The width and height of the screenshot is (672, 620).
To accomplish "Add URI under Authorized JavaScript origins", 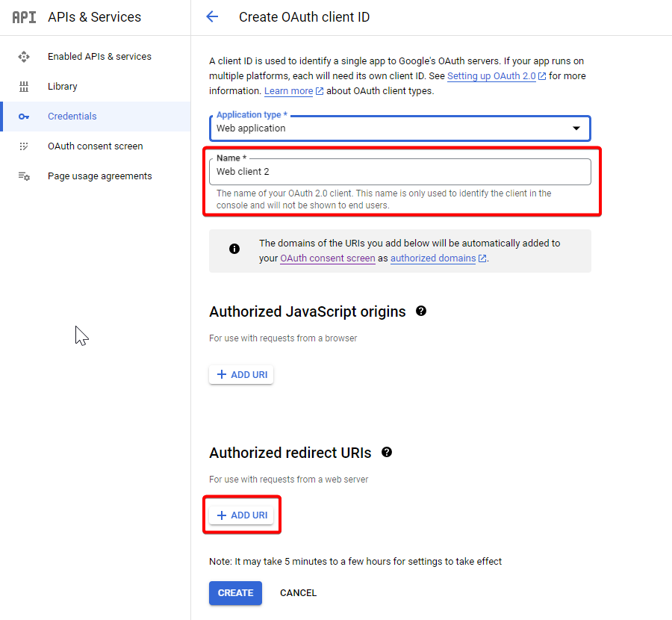I will (x=241, y=375).
